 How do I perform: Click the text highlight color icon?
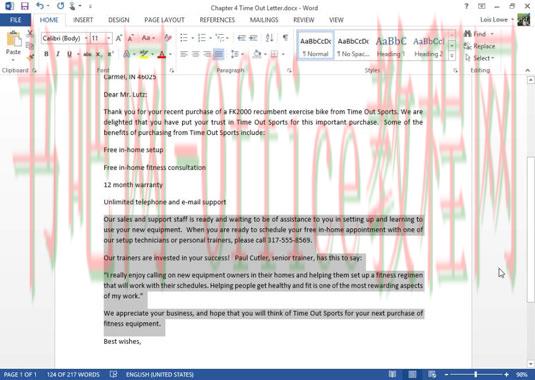(144, 54)
